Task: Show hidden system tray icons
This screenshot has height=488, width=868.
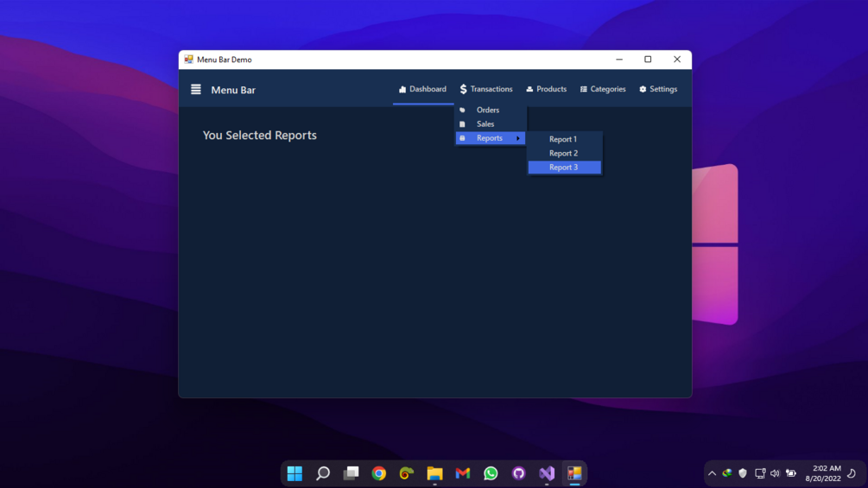Action: [x=712, y=473]
